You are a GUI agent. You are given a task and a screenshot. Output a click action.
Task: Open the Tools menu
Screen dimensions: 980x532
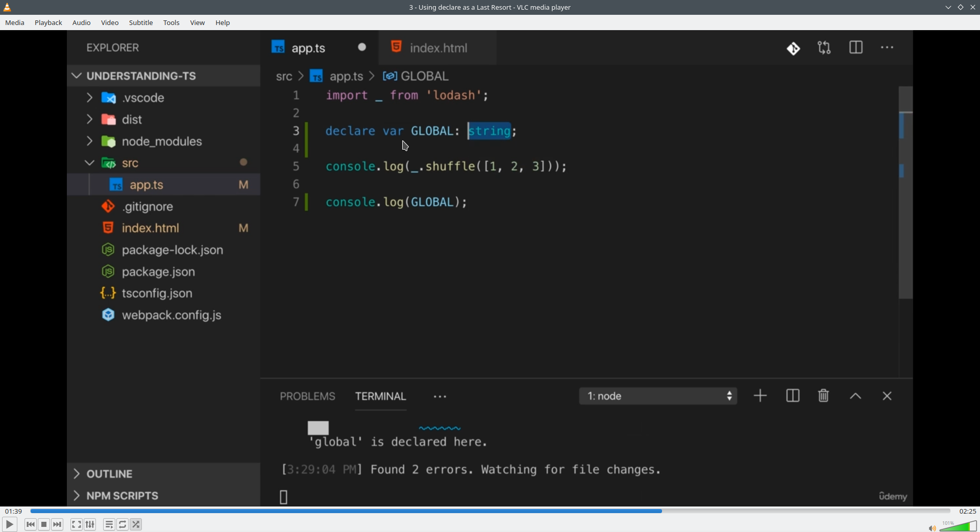(x=171, y=23)
